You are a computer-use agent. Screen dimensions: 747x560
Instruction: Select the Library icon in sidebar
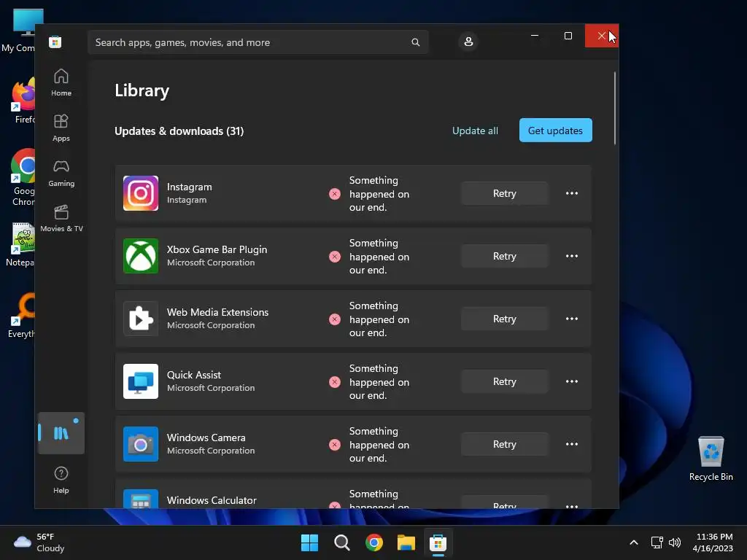(x=61, y=433)
